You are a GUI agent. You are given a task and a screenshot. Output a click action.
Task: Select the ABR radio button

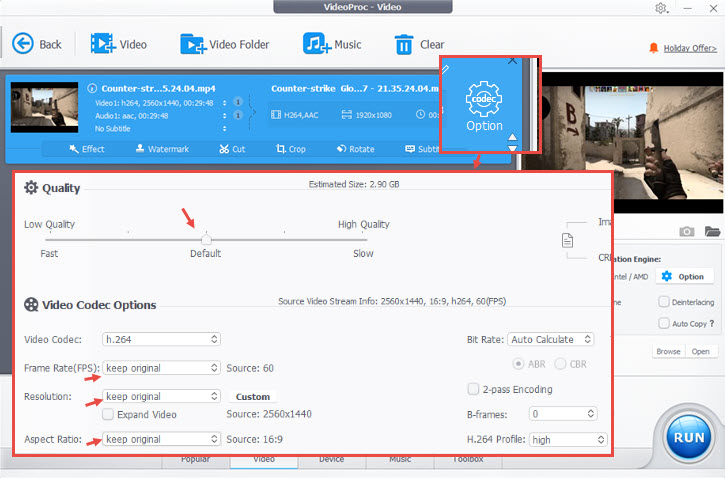tap(518, 364)
